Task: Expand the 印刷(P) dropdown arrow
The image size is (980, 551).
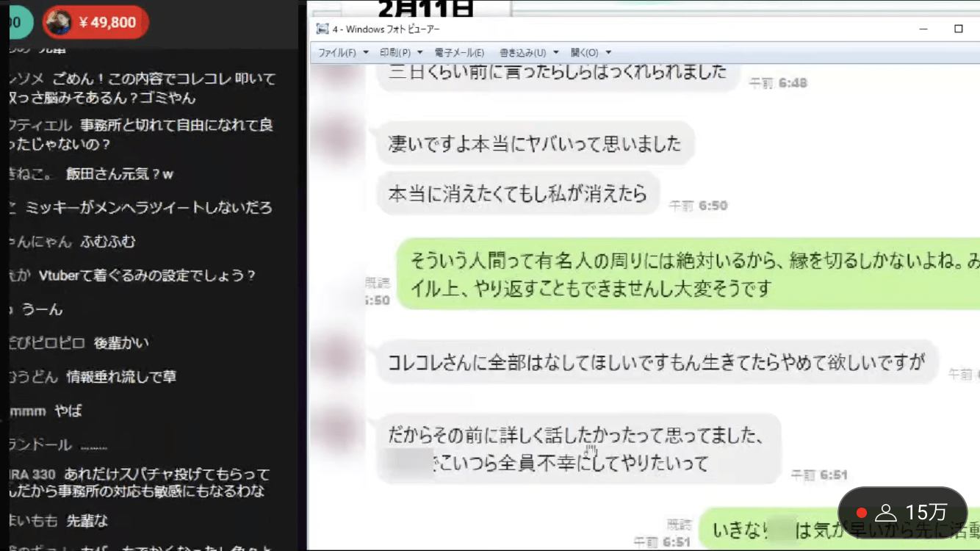Action: click(420, 53)
